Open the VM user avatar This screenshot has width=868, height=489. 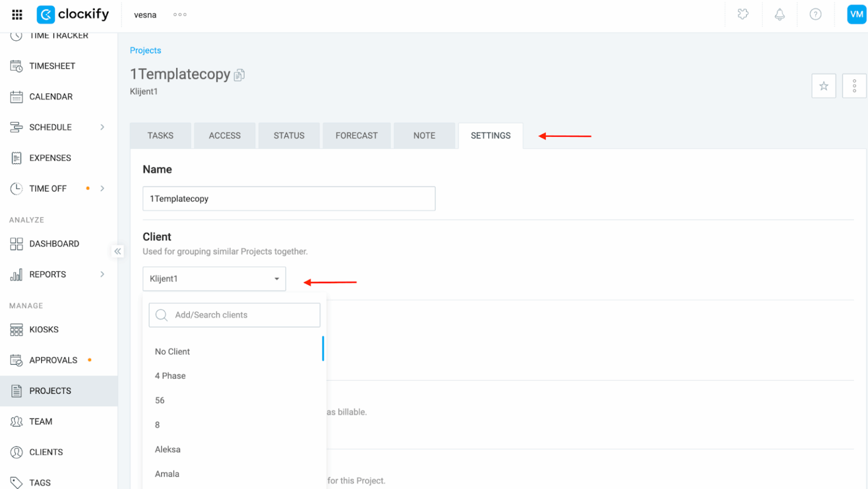(855, 14)
